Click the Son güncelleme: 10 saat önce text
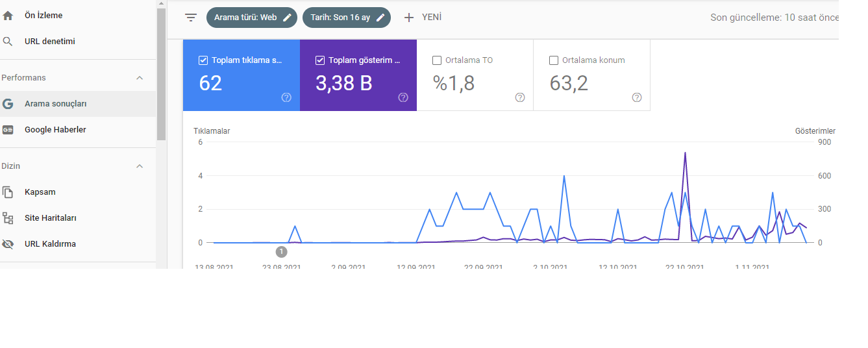 [775, 18]
